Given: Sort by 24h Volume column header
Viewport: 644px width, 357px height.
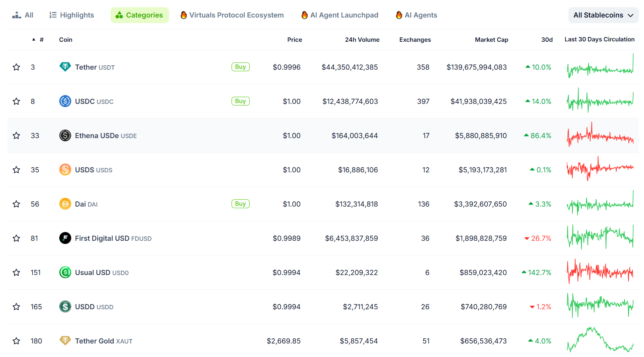Looking at the screenshot, I should [362, 40].
